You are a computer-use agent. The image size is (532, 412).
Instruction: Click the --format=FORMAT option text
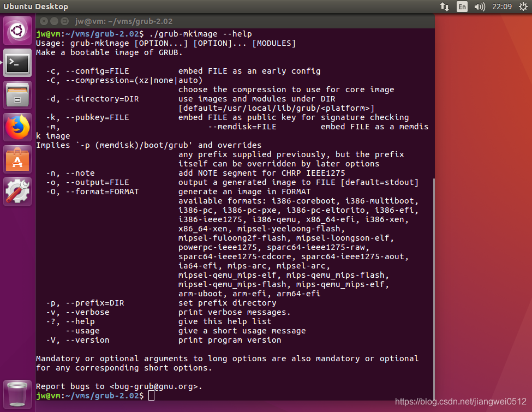tap(102, 192)
